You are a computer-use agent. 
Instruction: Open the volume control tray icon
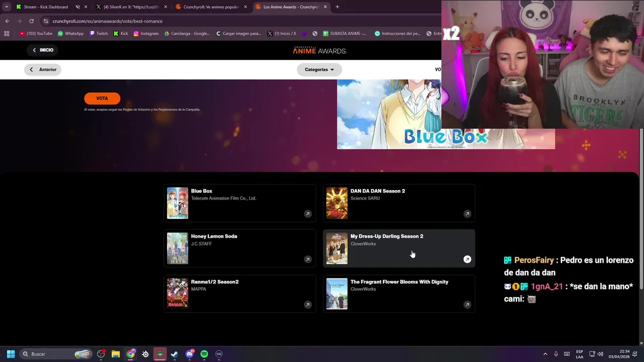(600, 354)
